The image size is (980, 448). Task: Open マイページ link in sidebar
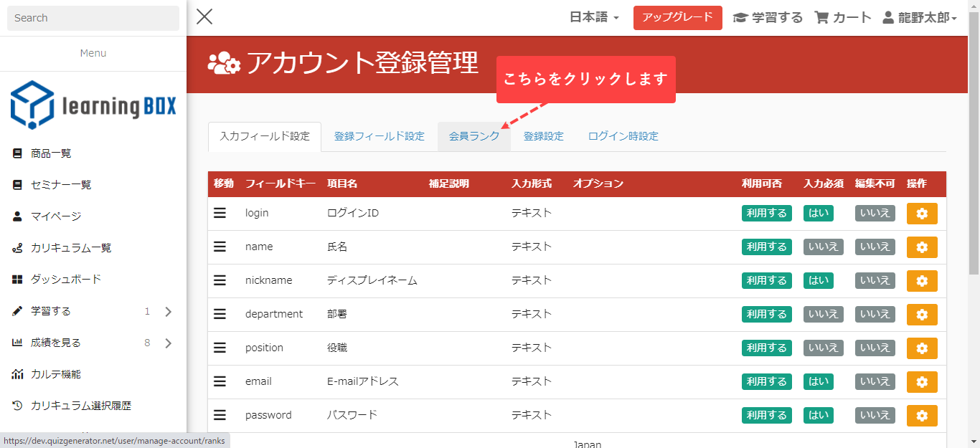(55, 216)
